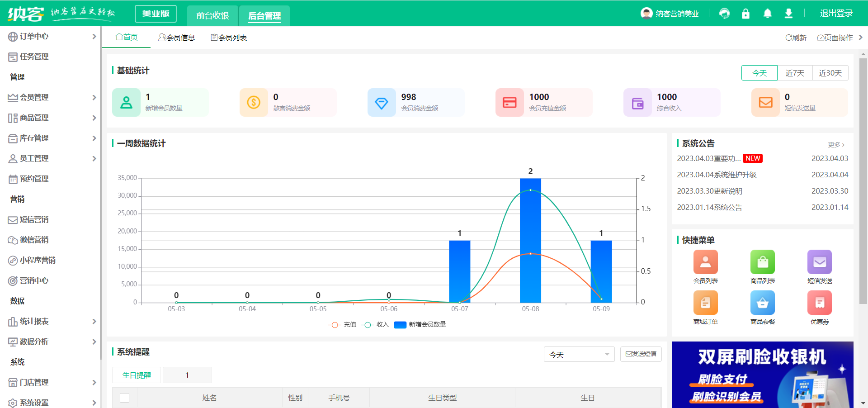Open the 2023.04.03重要功... announcement link

(x=708, y=158)
